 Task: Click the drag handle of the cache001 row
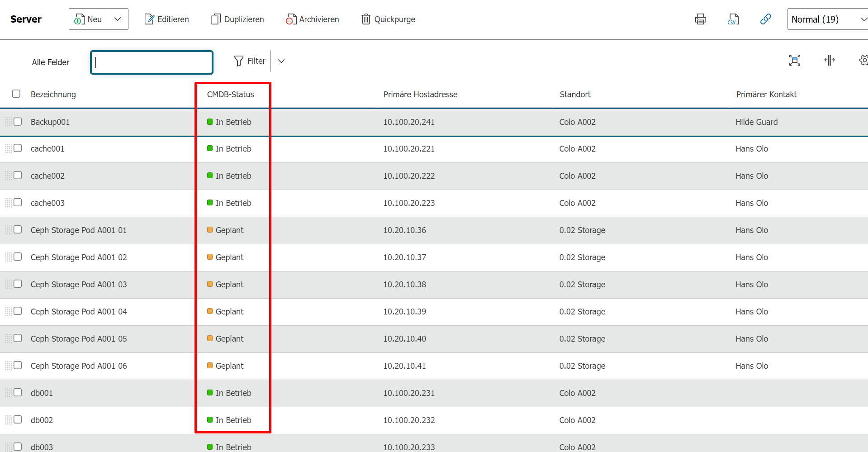point(8,148)
